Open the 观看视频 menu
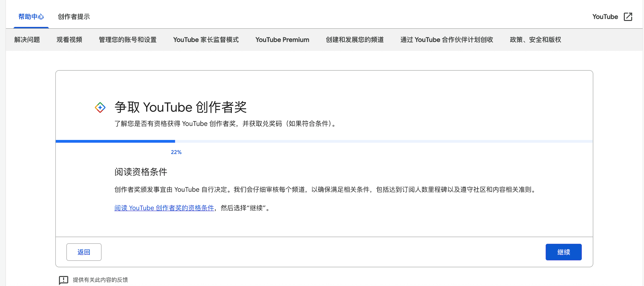This screenshot has width=644, height=286. [x=69, y=39]
